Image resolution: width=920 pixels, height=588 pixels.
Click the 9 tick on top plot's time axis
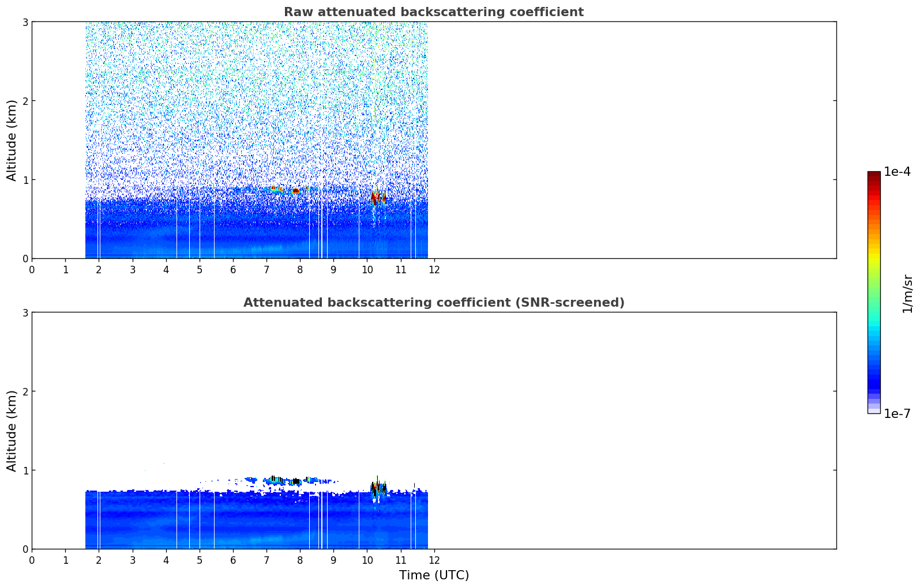[x=333, y=269]
